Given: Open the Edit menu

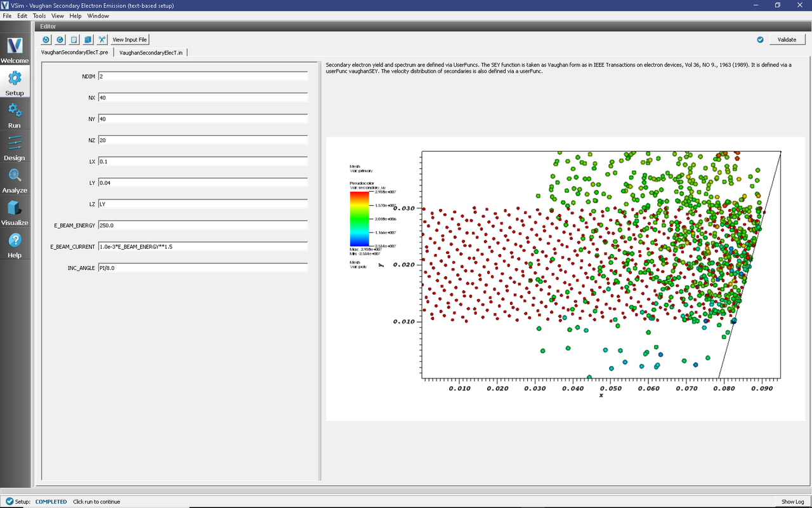Looking at the screenshot, I should click(22, 15).
